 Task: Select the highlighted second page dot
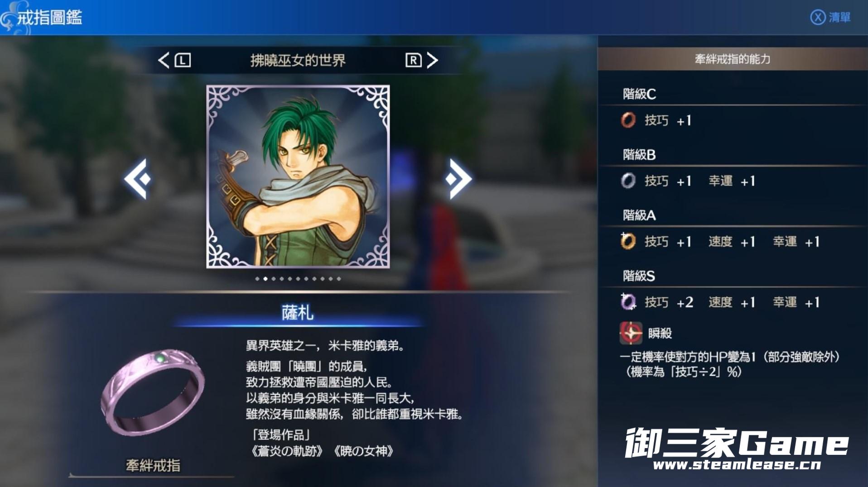pos(265,279)
